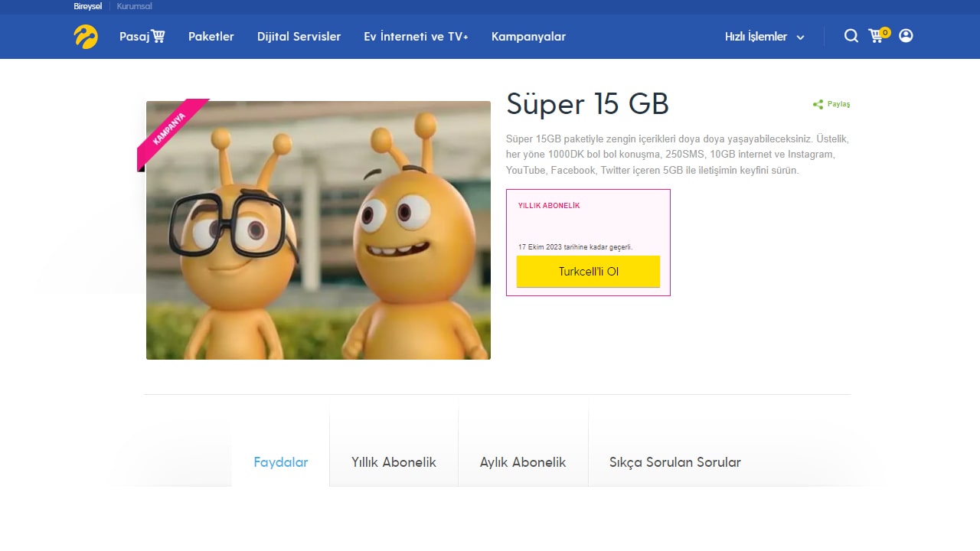980x551 pixels.
Task: Click the Süper 15 GB title
Action: 588,104
